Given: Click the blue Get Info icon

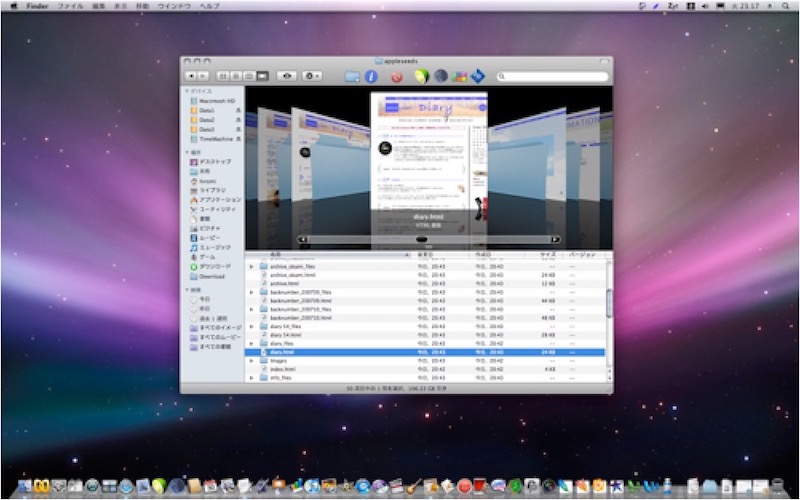Looking at the screenshot, I should [371, 75].
